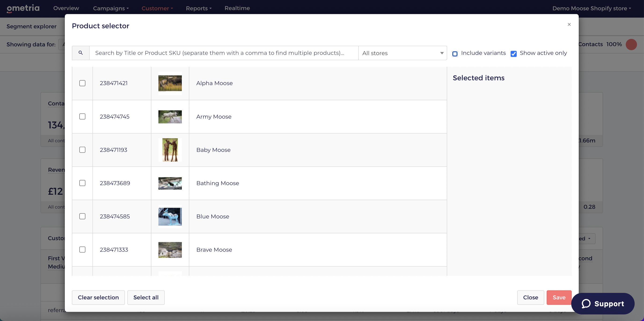The image size is (644, 321).
Task: Select the Army Moose title text
Action: [x=214, y=117]
